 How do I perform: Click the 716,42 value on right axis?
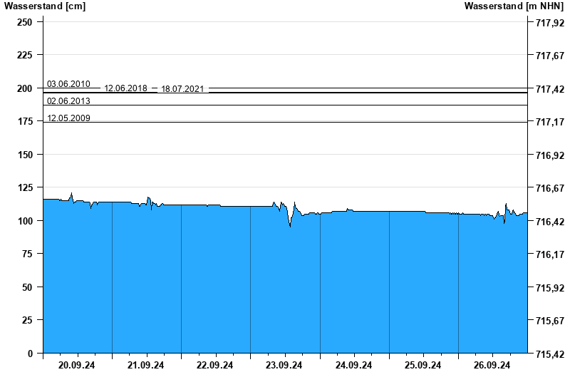(x=550, y=222)
